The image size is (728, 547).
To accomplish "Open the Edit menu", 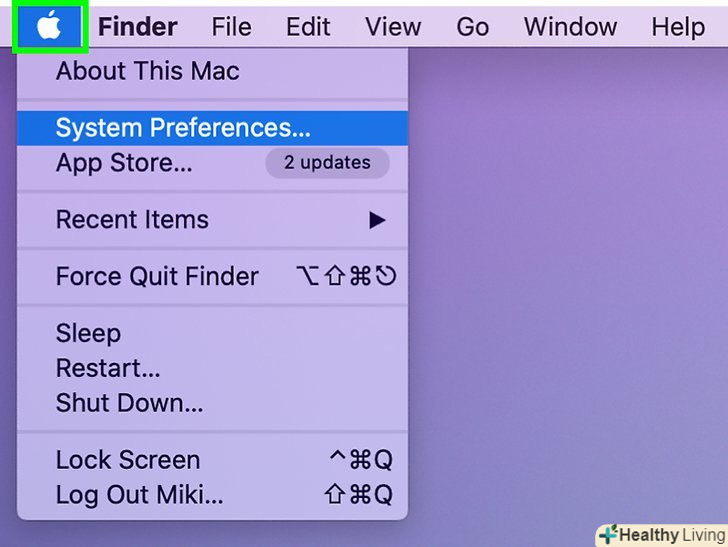I will coord(308,27).
